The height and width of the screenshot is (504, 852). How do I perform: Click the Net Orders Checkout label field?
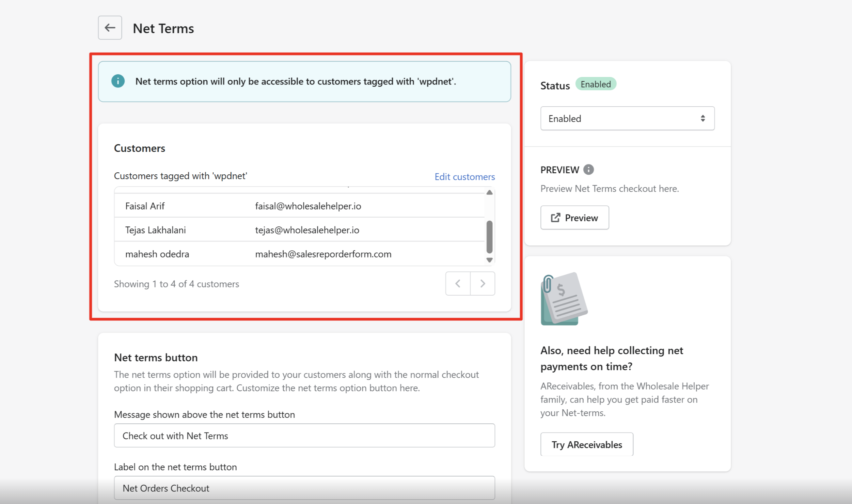304,488
